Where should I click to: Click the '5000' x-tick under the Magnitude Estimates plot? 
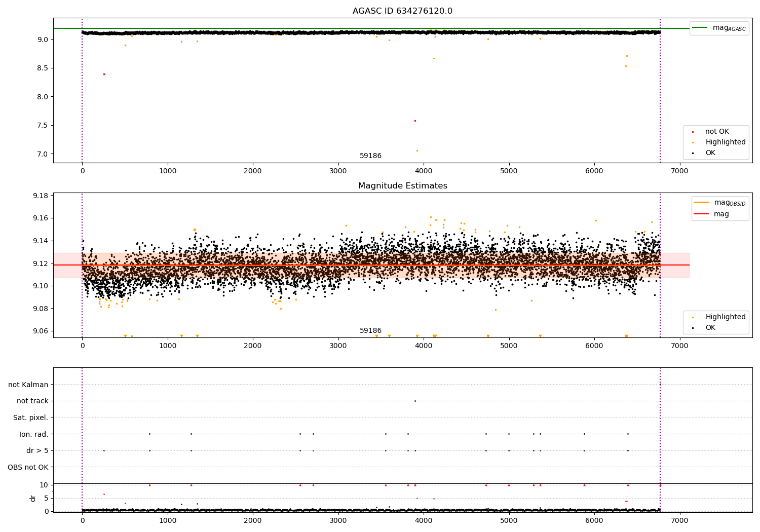[509, 346]
